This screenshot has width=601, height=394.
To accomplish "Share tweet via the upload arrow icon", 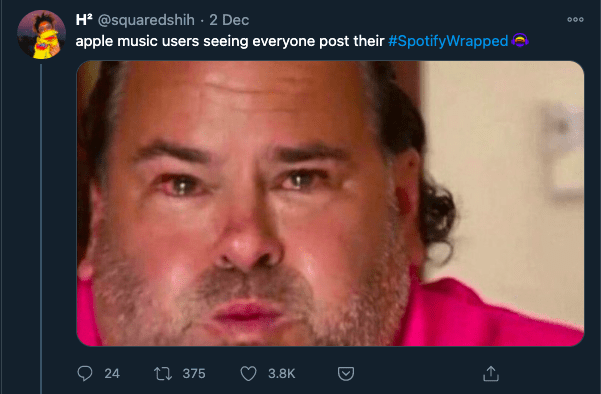I will point(491,374).
